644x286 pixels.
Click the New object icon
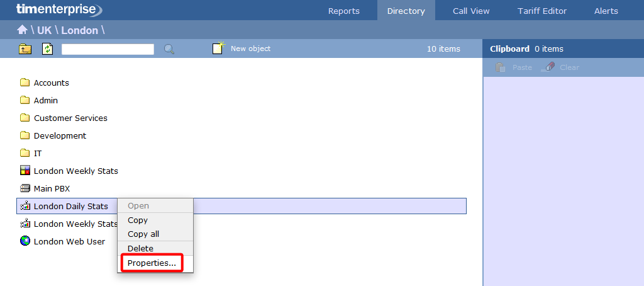[218, 49]
